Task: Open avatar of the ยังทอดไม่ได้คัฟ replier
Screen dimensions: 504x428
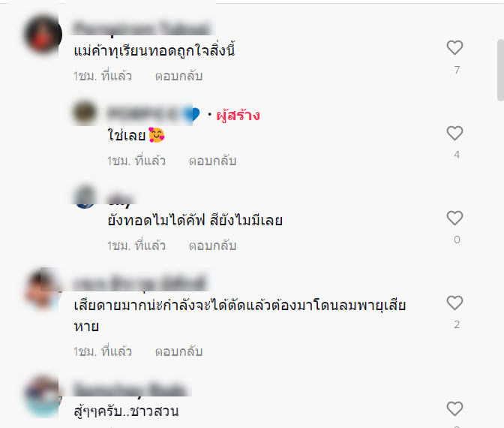Action: 85,197
